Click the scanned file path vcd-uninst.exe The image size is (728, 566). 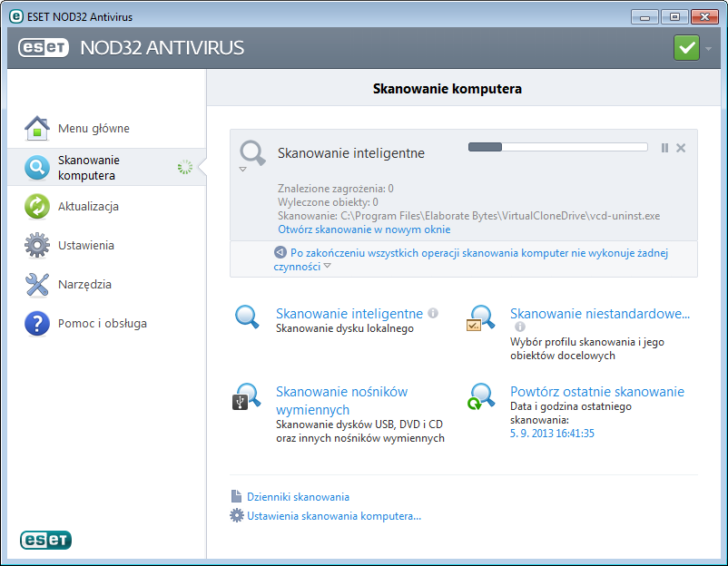click(x=468, y=216)
